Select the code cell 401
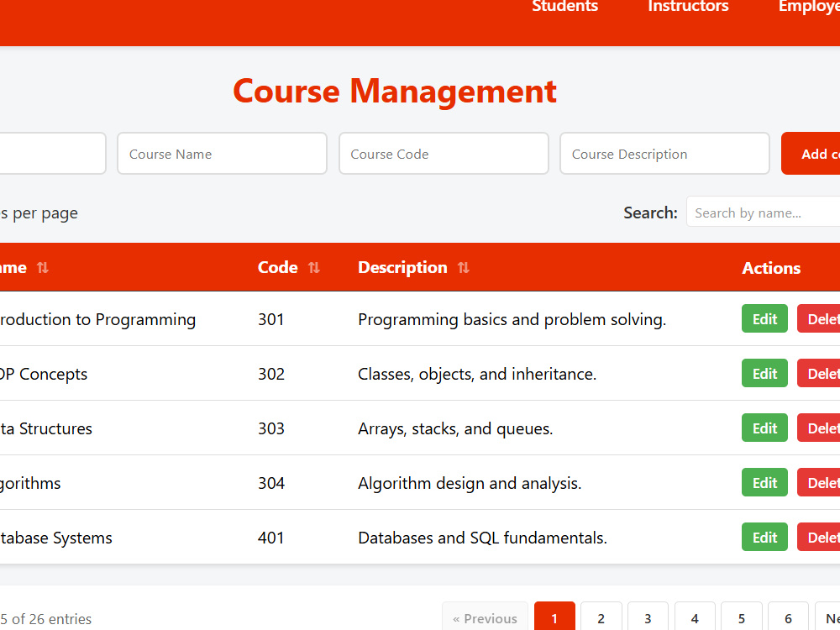The width and height of the screenshot is (840, 630). (270, 538)
